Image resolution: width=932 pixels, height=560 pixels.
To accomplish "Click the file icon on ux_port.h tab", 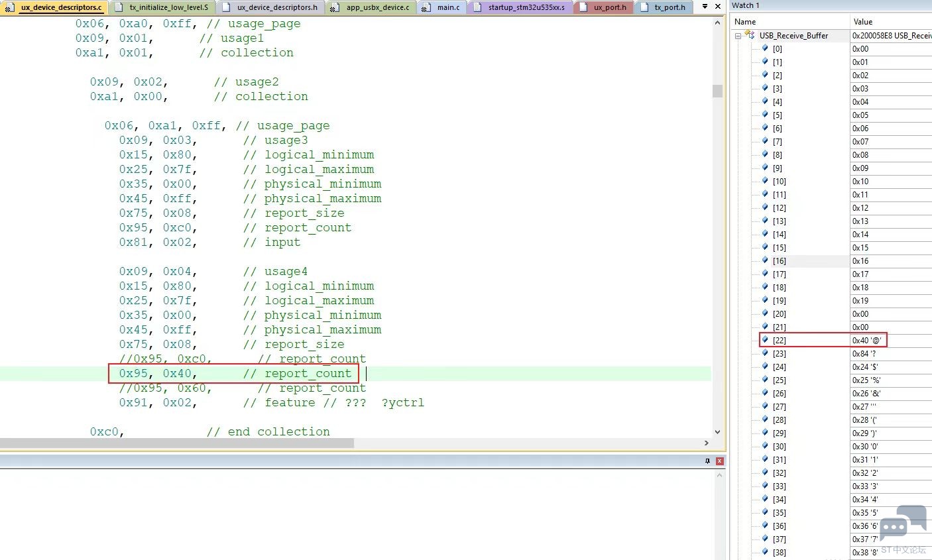I will coord(583,7).
